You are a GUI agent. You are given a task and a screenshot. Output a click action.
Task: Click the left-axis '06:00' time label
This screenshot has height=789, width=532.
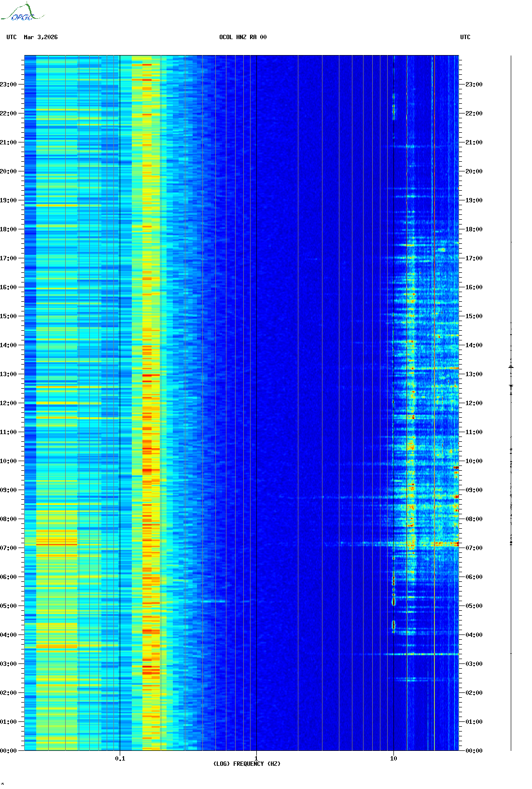pos(8,577)
